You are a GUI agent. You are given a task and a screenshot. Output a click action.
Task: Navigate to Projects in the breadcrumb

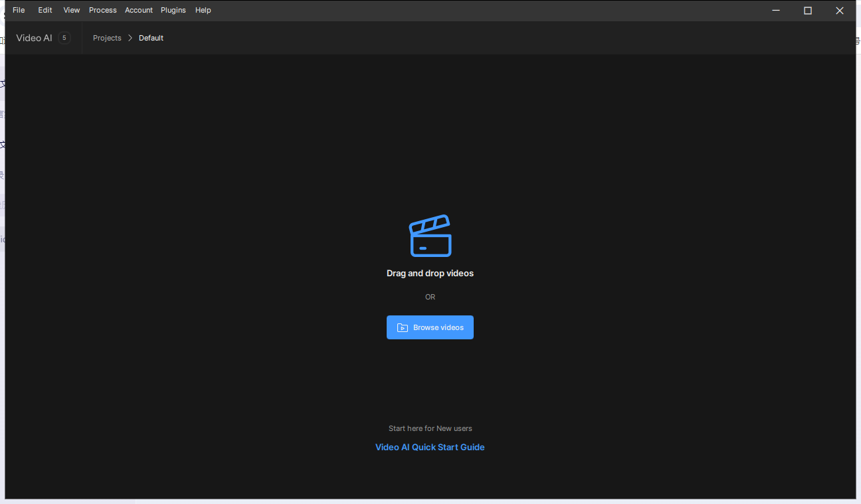pos(107,38)
